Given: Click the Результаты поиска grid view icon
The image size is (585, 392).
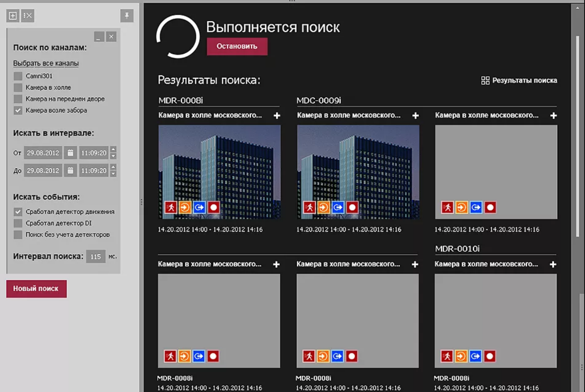Looking at the screenshot, I should 485,80.
